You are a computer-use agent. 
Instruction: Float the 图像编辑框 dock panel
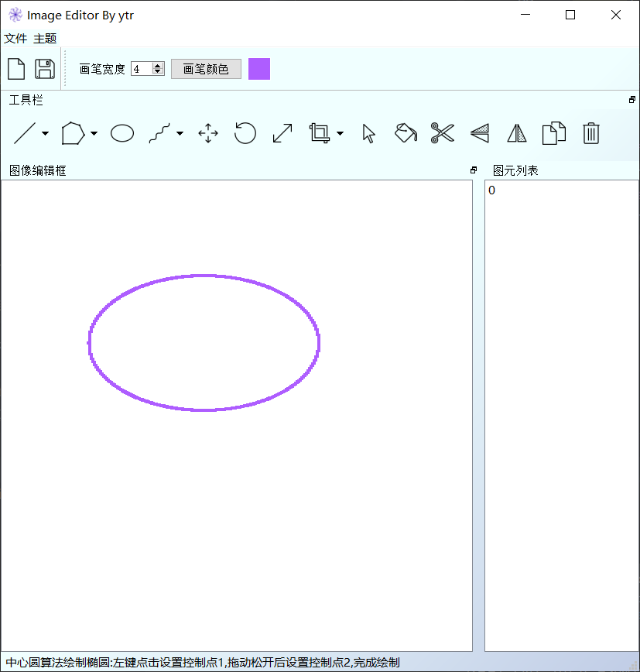(x=474, y=170)
